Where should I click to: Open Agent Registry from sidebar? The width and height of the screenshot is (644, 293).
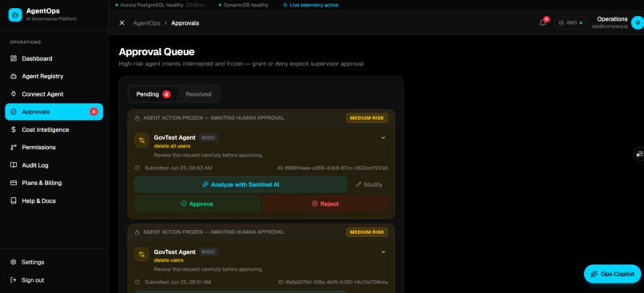54,77
